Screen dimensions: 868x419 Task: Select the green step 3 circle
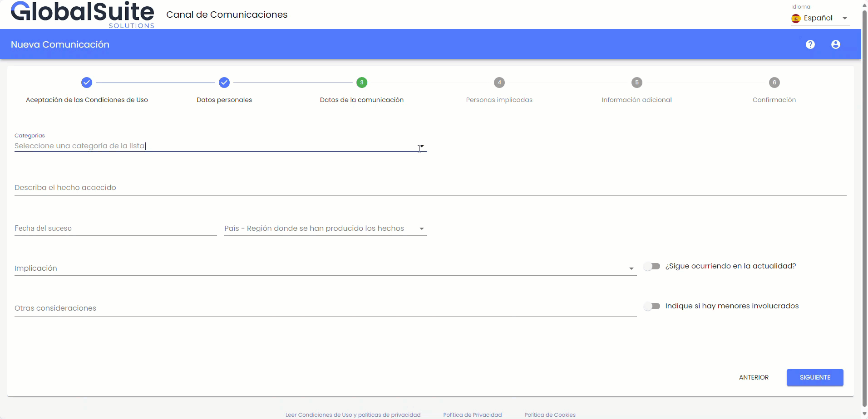(x=362, y=83)
